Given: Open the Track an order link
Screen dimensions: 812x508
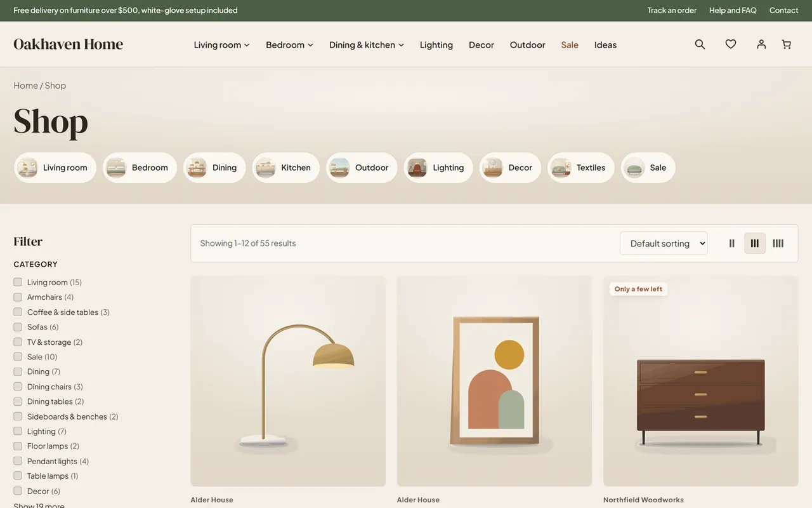Looking at the screenshot, I should tap(672, 10).
